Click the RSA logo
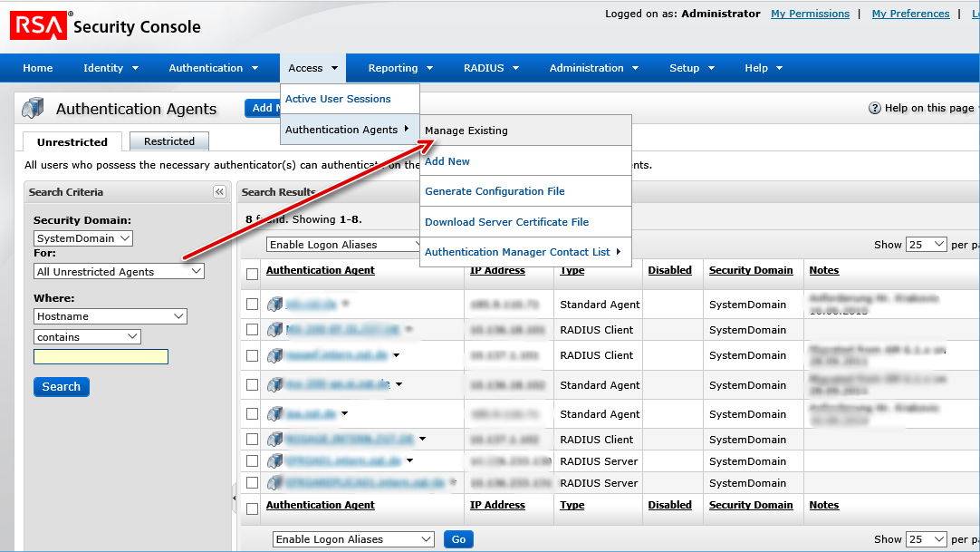 tap(38, 25)
